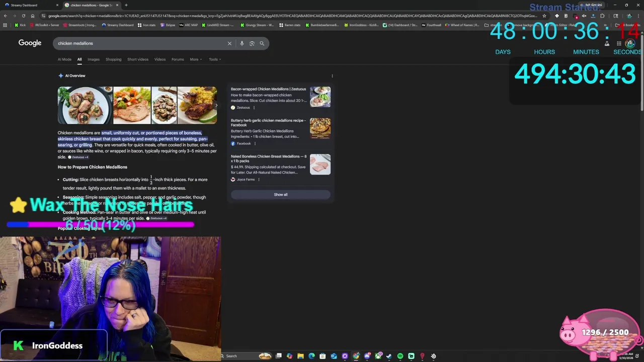
Task: Open Spotify from taskbar
Action: (x=400, y=356)
